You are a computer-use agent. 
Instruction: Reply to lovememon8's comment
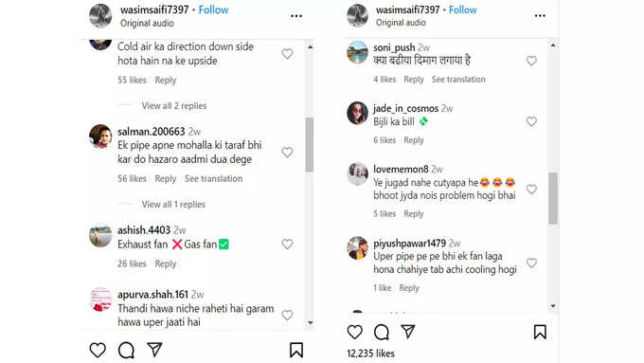[414, 214]
